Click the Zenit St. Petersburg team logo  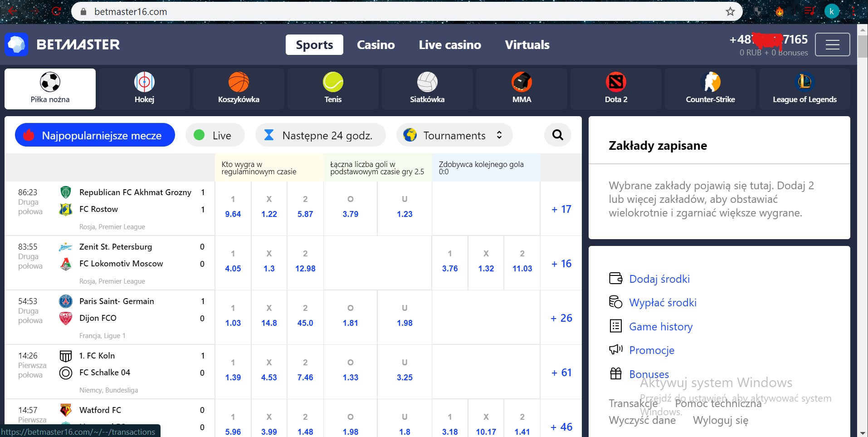click(66, 247)
